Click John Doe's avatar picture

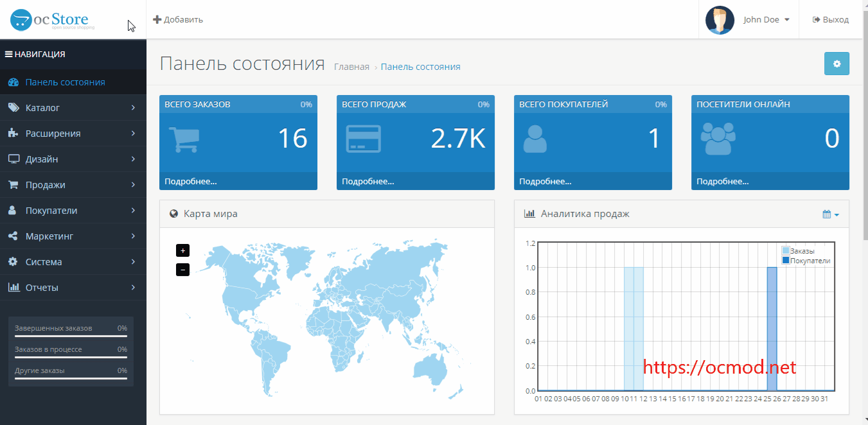[x=720, y=20]
